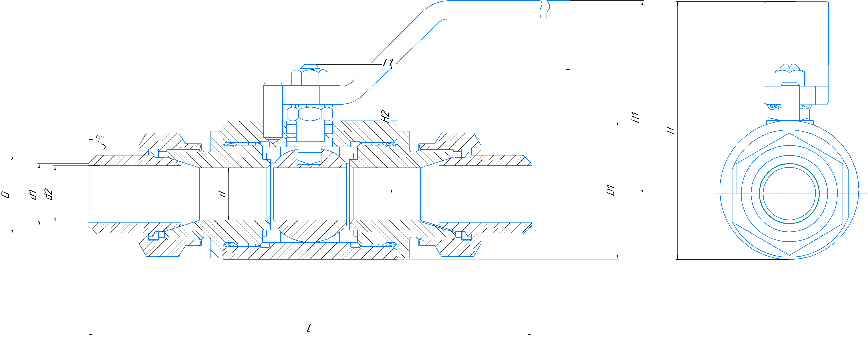
Task: Select the break symbol on the handle lever
Action: coord(544,9)
